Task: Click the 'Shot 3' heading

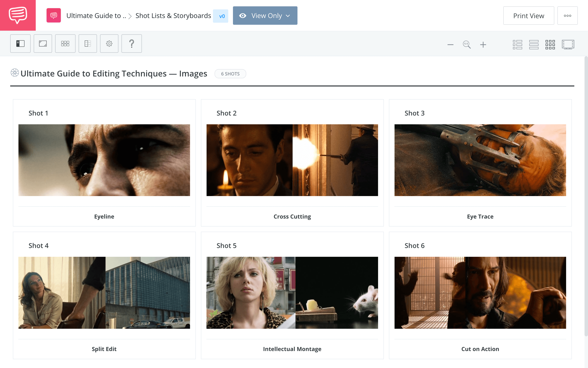Action: point(414,113)
